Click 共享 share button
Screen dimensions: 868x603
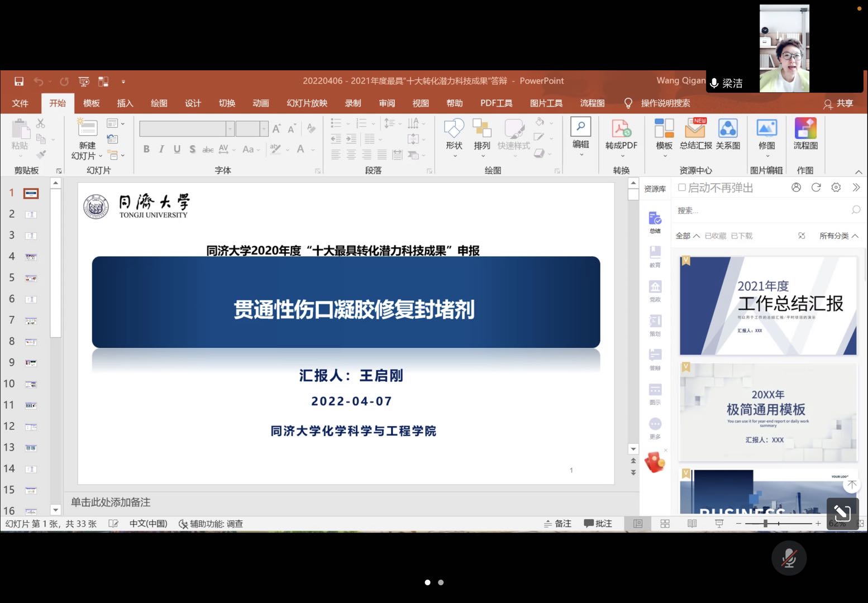tap(838, 103)
